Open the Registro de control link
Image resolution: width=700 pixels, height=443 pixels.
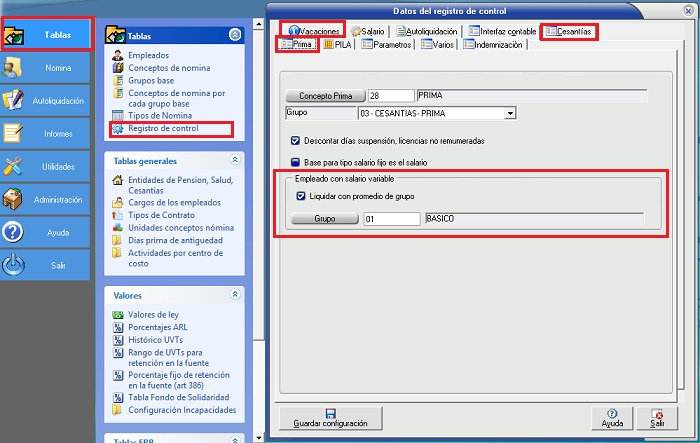point(162,129)
